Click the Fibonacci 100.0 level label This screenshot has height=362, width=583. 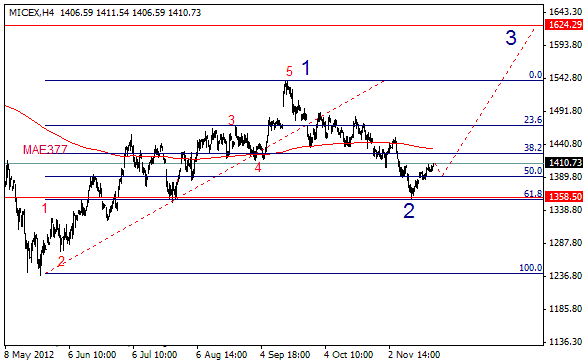(531, 268)
